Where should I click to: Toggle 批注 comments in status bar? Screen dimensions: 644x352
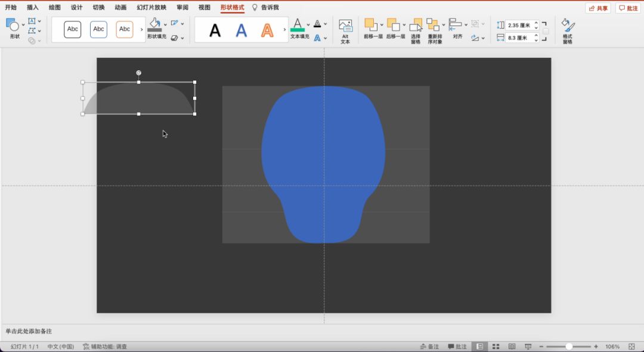(x=457, y=347)
